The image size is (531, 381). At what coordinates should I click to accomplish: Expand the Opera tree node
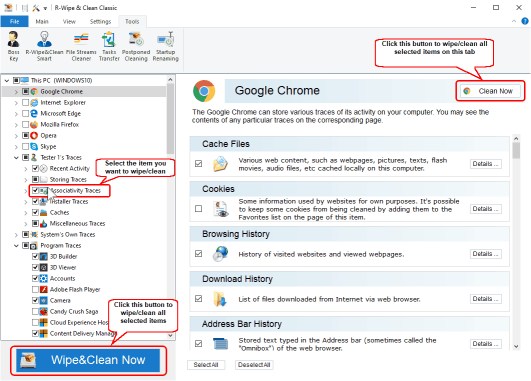[x=16, y=136]
